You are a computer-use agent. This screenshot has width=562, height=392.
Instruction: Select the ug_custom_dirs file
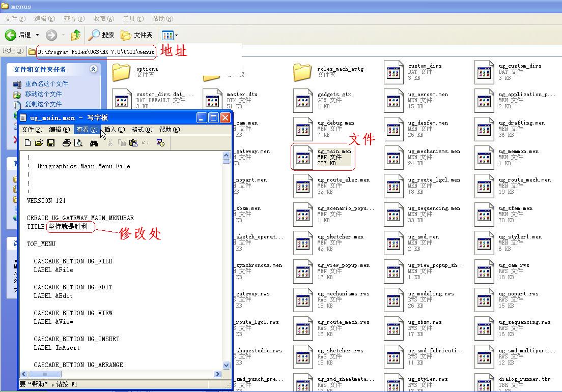coord(520,66)
